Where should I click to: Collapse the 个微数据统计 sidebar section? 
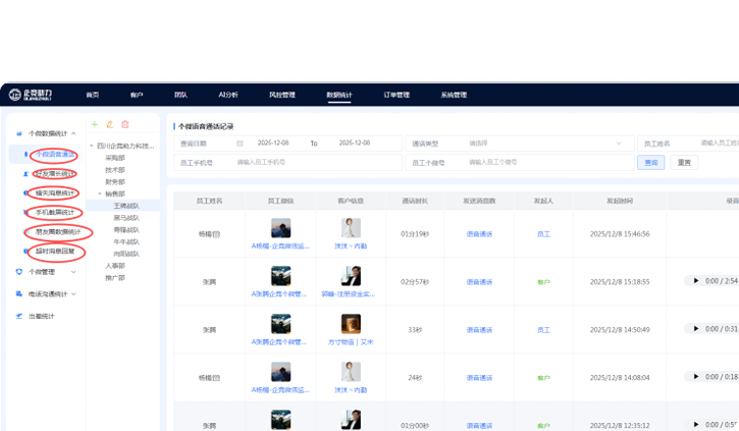pos(47,133)
